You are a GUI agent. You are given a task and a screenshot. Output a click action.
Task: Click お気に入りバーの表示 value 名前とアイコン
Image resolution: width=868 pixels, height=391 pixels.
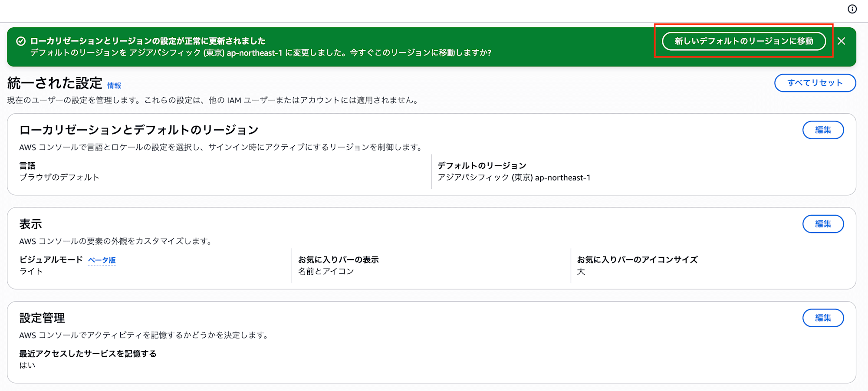click(325, 271)
